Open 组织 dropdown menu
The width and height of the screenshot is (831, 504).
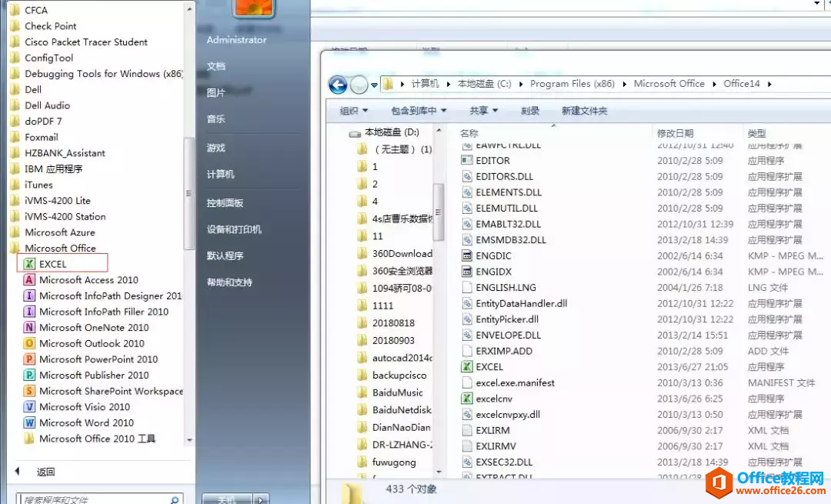pyautogui.click(x=353, y=111)
